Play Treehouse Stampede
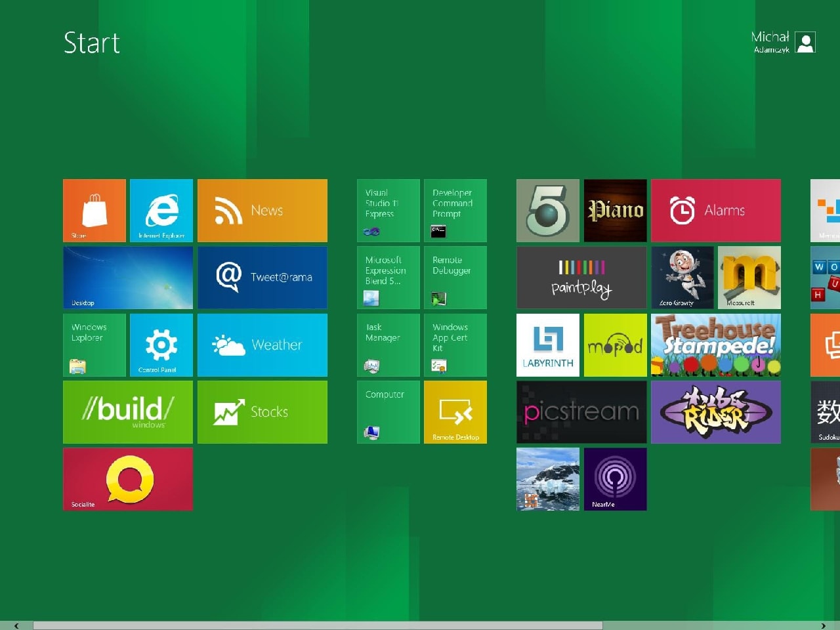This screenshot has width=840, height=630. coord(715,345)
